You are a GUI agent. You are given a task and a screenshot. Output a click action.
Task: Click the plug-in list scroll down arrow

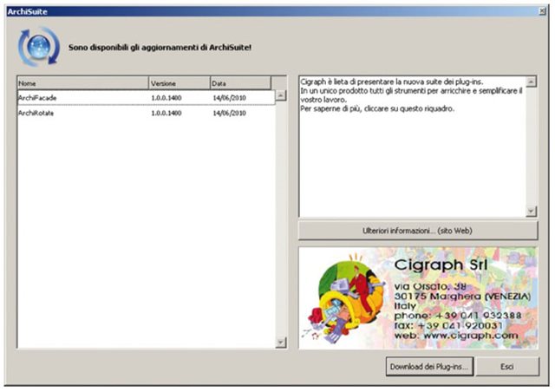(x=281, y=343)
